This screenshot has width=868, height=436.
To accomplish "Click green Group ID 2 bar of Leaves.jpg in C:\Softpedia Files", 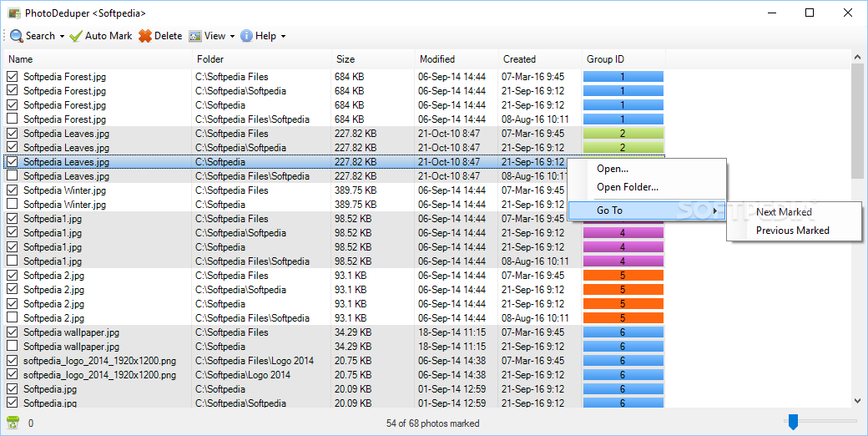I will [x=623, y=133].
